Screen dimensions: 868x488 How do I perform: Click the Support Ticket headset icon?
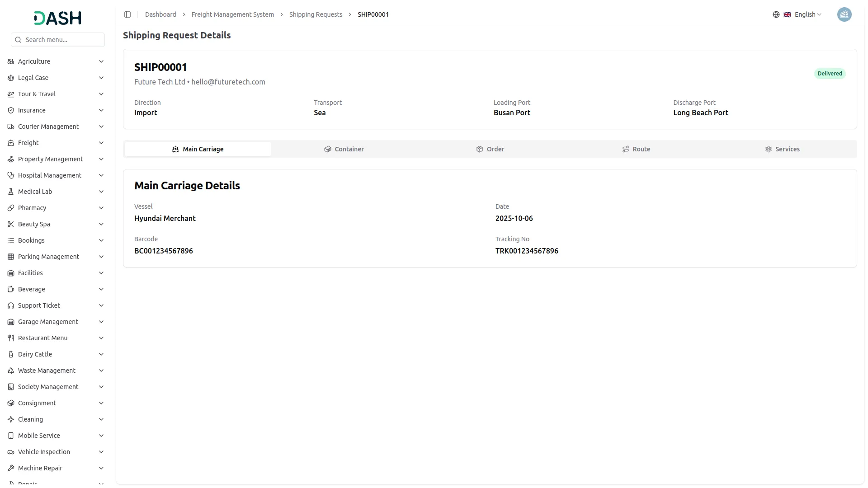coord(11,305)
